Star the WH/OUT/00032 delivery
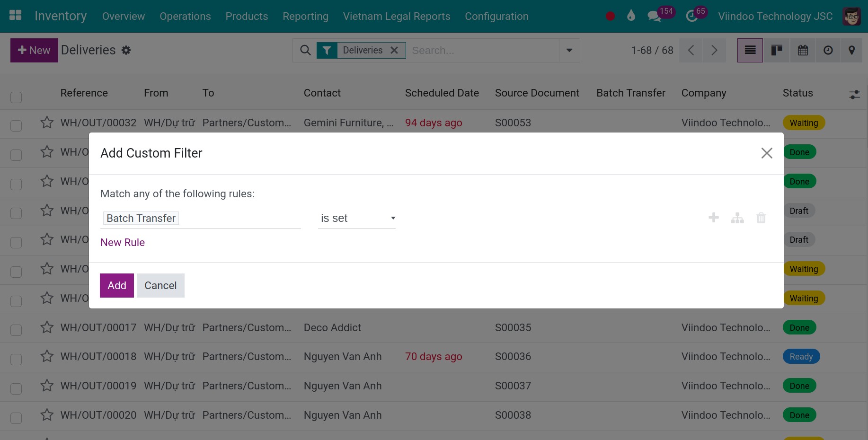 [x=47, y=123]
